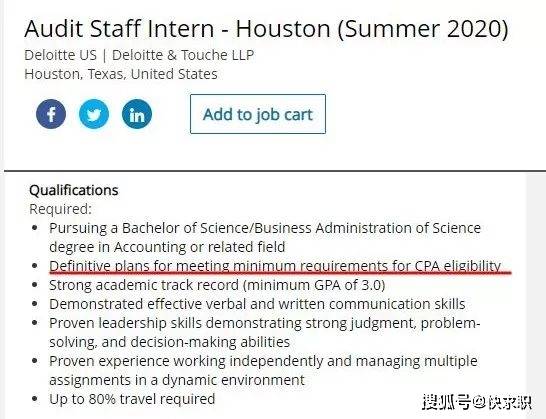Click the Audit Staff Intern job title

[266, 28]
